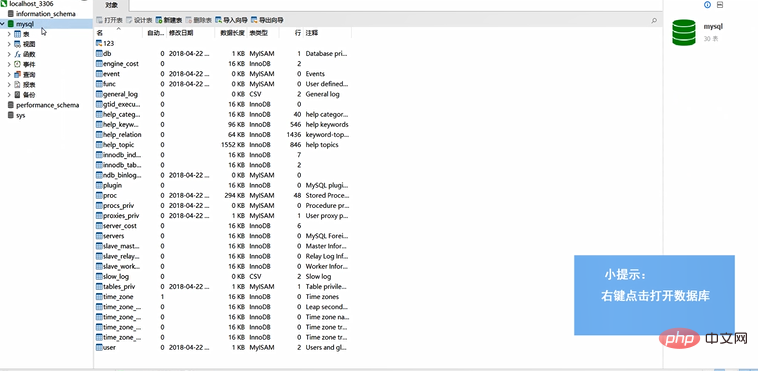Click the table icon of the user row
Viewport: 758px width, 371px height.
point(100,347)
